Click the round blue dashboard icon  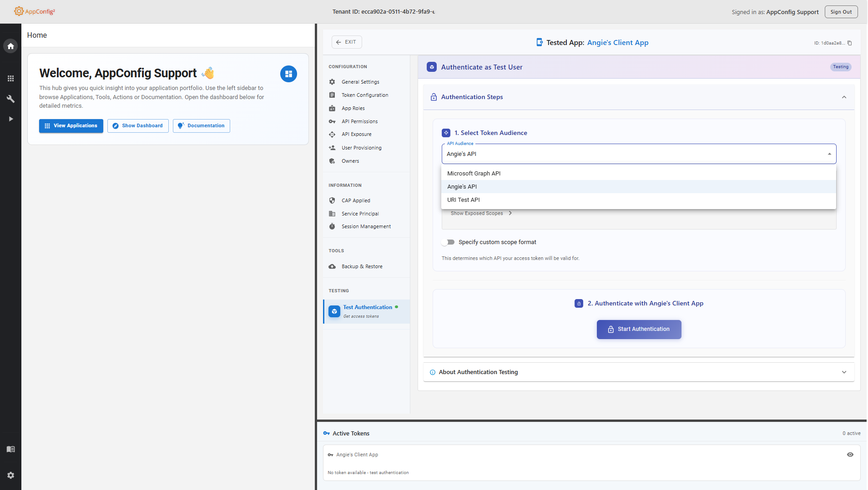pos(288,74)
